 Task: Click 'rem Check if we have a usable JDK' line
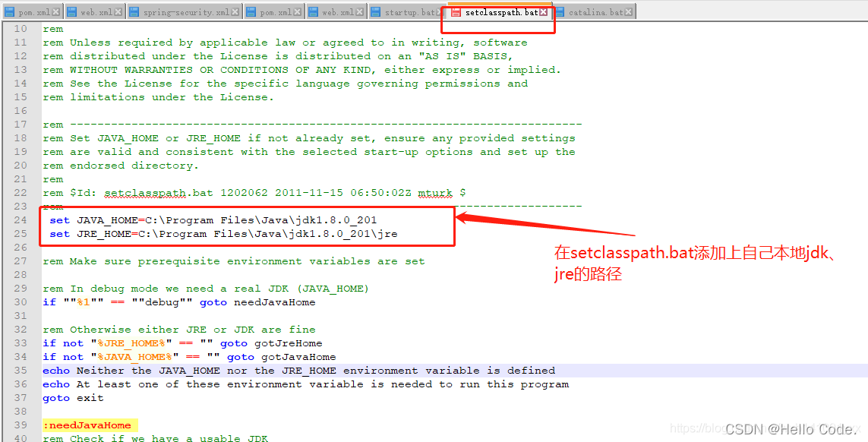[x=155, y=438]
